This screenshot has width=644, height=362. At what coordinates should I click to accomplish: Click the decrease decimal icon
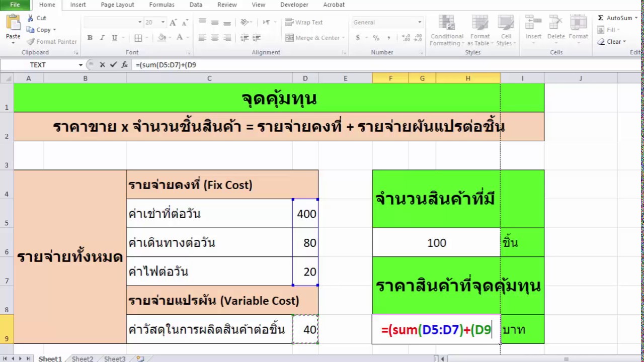419,38
